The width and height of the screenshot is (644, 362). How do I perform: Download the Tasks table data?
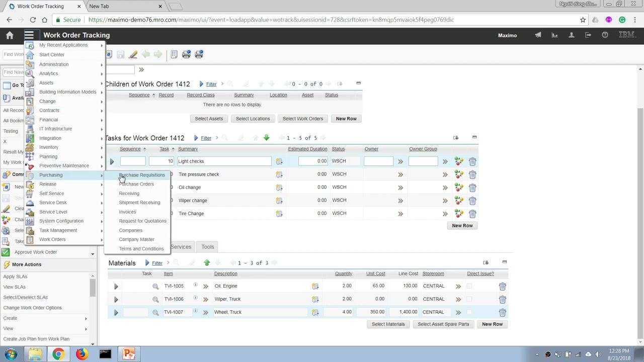tap(456, 138)
